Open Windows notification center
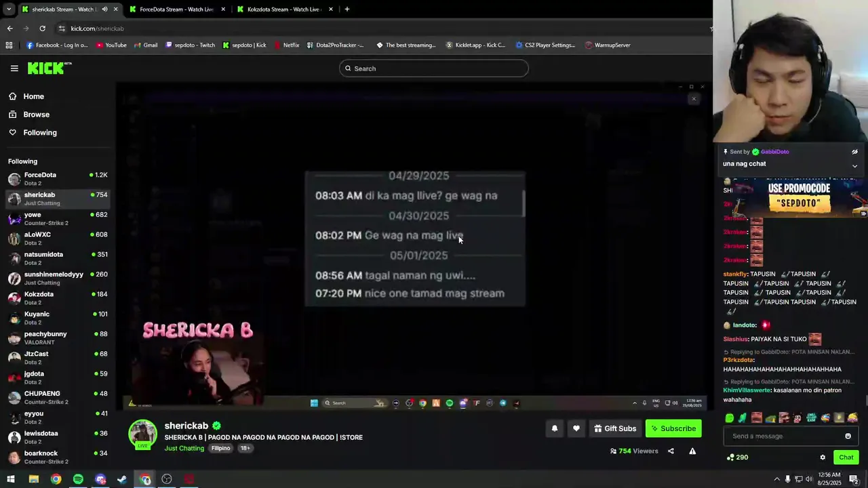This screenshot has width=868, height=488. (854, 479)
